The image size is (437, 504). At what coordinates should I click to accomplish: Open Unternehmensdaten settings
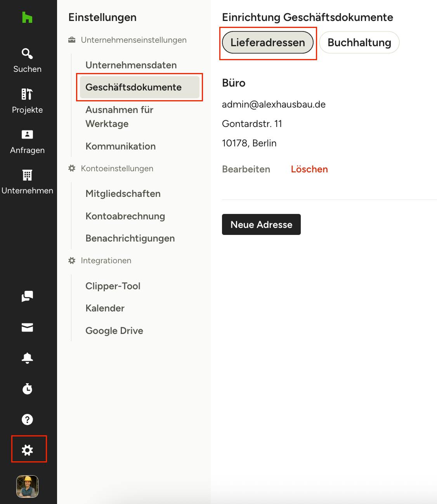[x=131, y=65]
